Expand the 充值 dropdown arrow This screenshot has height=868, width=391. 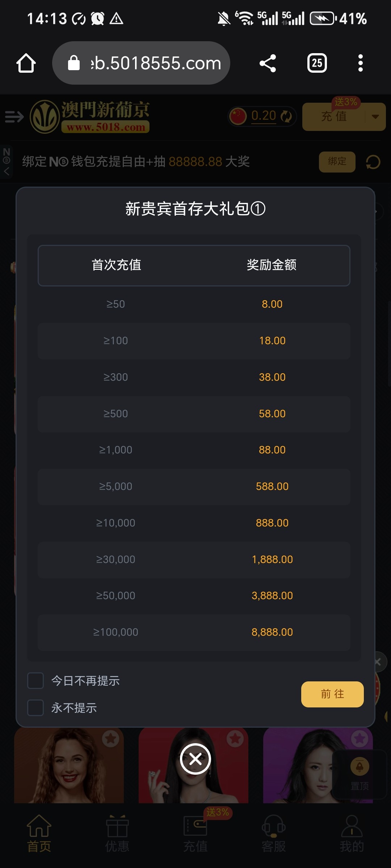point(375,116)
